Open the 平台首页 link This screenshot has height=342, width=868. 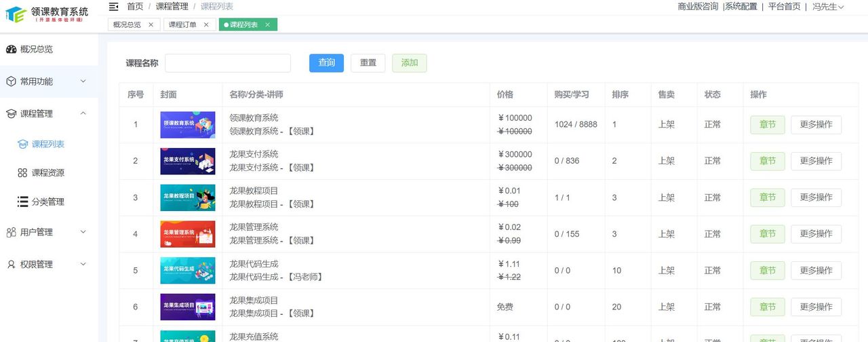[x=785, y=7]
